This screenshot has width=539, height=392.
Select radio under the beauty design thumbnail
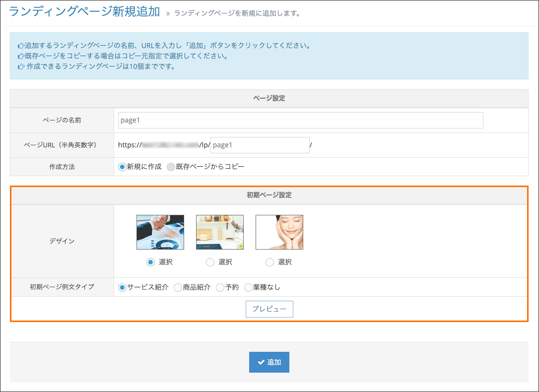269,262
